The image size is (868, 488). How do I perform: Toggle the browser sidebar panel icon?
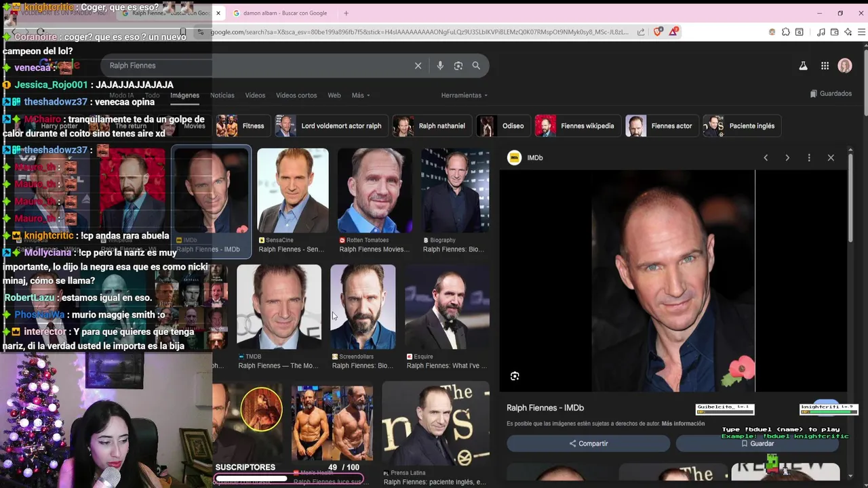click(x=800, y=32)
